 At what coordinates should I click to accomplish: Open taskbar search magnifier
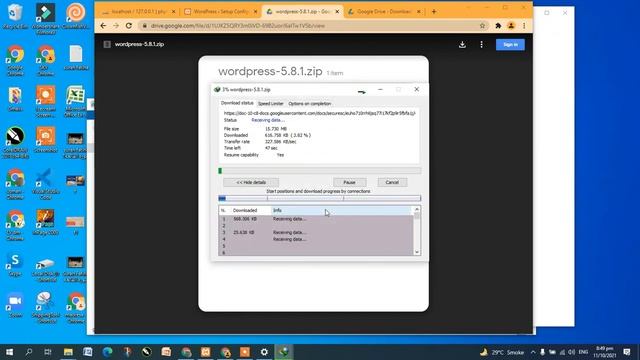[29, 352]
